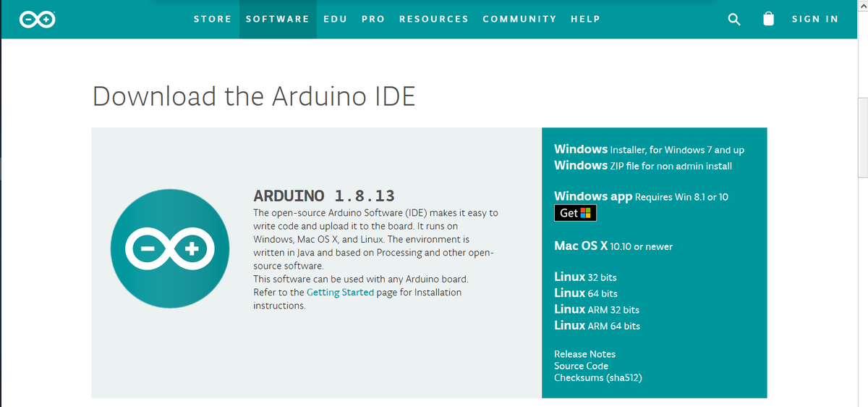Download Linux ARM 64 bits version
Image resolution: width=868 pixels, height=407 pixels.
coord(597,326)
